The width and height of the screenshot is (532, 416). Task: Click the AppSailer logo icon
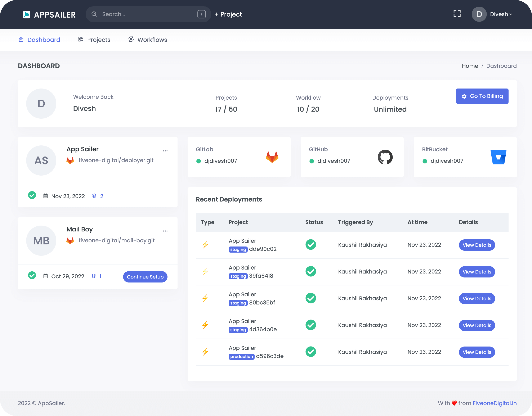tap(27, 14)
